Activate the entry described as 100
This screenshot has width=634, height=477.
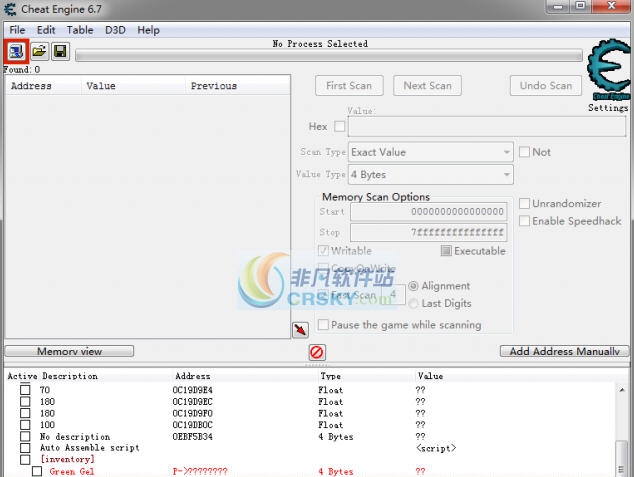[25, 425]
